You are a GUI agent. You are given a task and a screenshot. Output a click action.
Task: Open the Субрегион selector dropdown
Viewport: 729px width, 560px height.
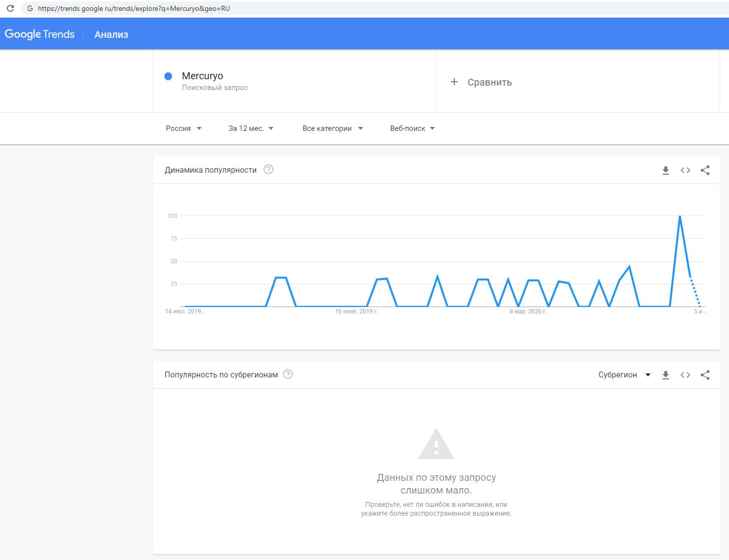tap(624, 375)
